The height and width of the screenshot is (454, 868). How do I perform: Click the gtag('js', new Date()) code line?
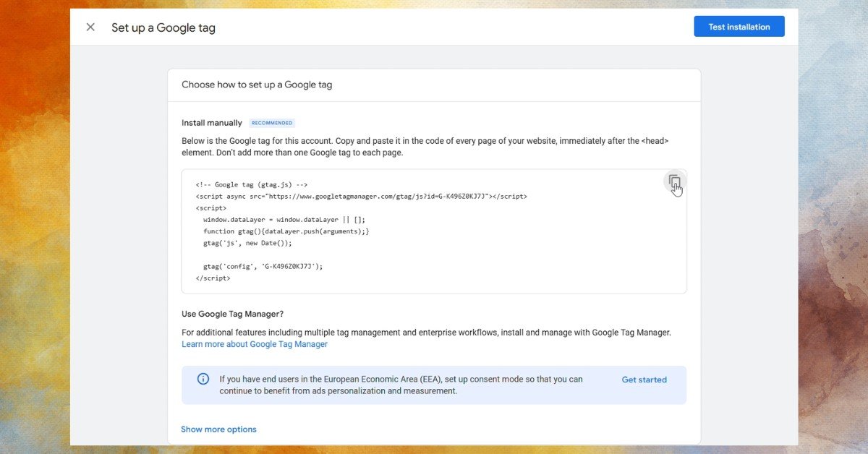[x=247, y=243]
